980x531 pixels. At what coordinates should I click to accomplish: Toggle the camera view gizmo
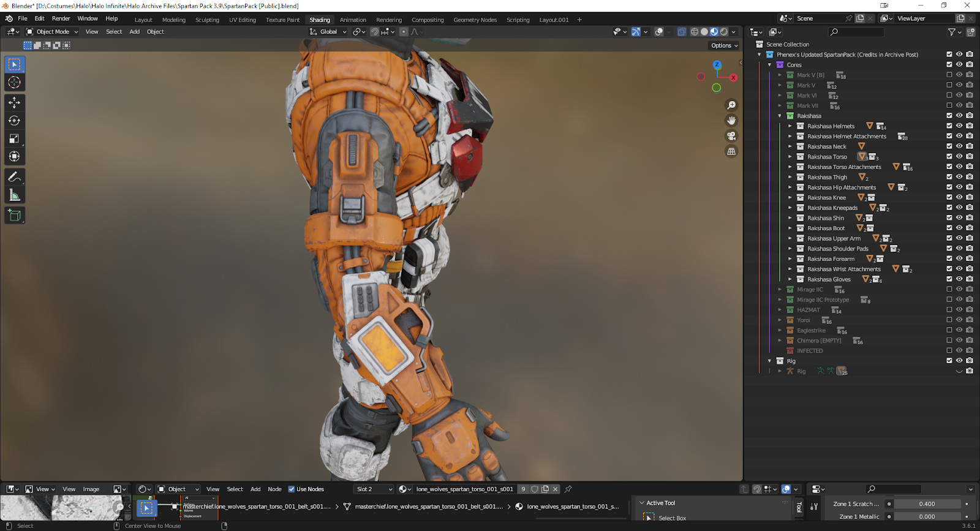(x=731, y=136)
